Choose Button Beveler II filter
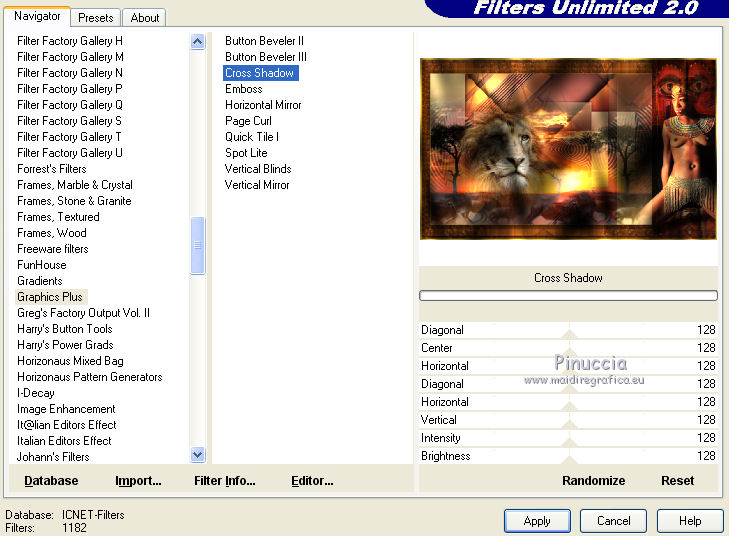Viewport: 729px width, 536px height. [x=264, y=41]
